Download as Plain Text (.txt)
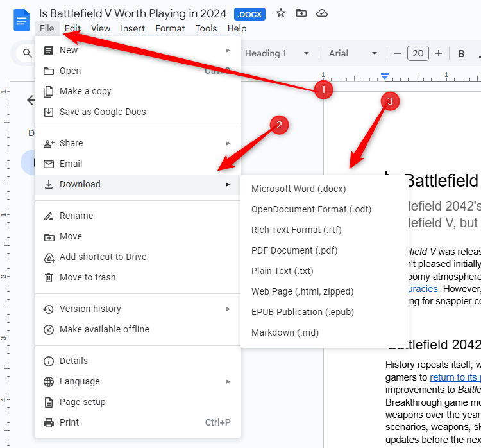 (x=325, y=271)
